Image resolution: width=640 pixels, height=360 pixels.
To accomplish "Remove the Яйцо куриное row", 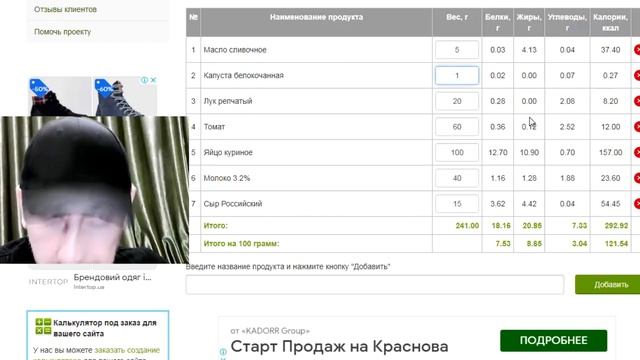I will (x=637, y=152).
